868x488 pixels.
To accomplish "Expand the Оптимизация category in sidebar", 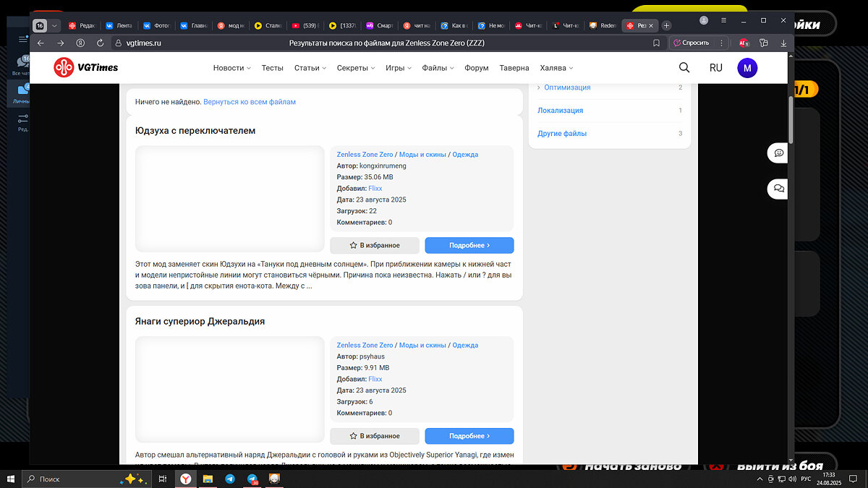I will pos(567,87).
